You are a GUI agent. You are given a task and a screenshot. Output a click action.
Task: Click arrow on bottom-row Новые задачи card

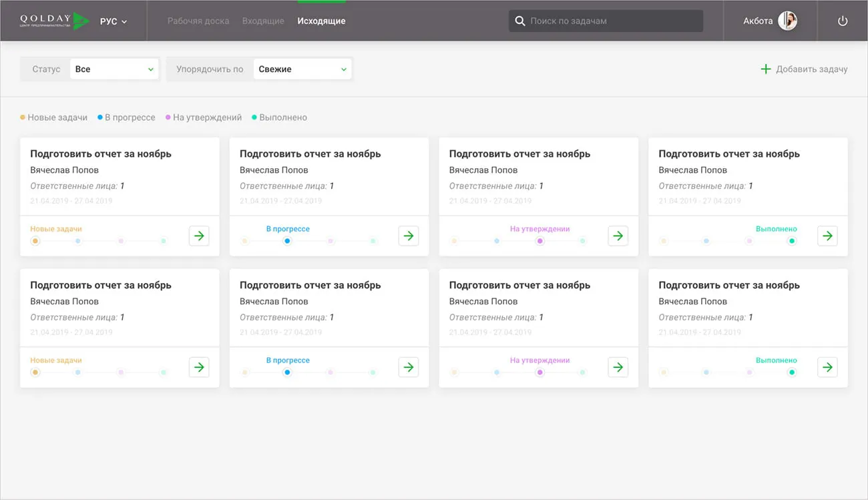pos(199,367)
